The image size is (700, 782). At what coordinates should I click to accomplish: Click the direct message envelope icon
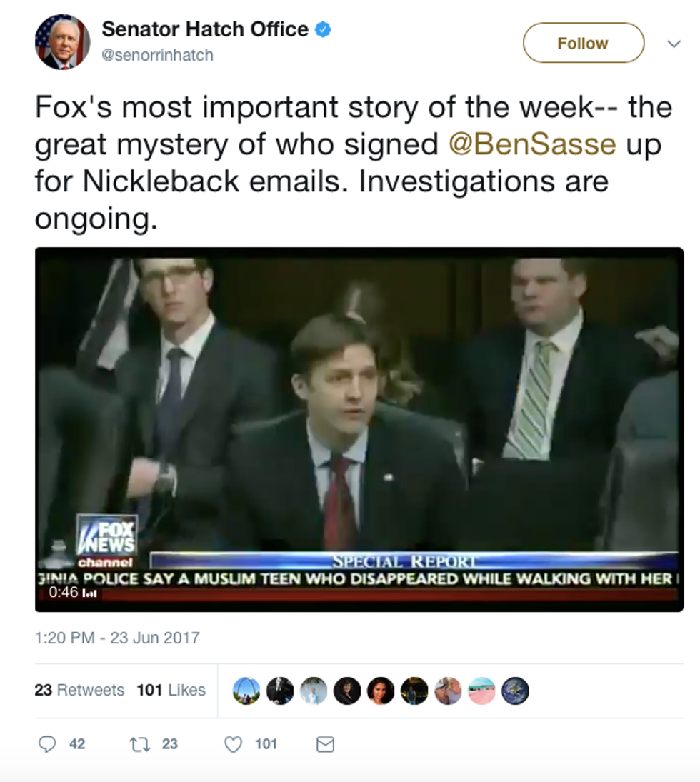[325, 744]
